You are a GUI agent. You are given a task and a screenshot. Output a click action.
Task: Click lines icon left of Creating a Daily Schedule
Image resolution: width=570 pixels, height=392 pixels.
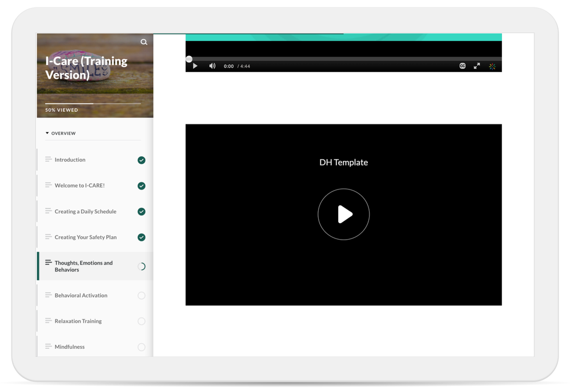(48, 211)
